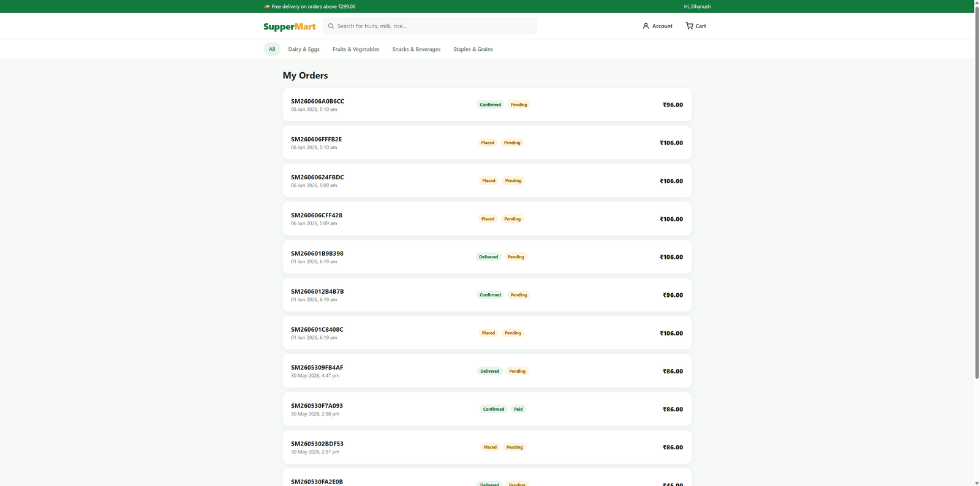The width and height of the screenshot is (980, 486).
Task: Click Confirmed badge on order SM260606A0B6CC
Action: [x=490, y=105]
